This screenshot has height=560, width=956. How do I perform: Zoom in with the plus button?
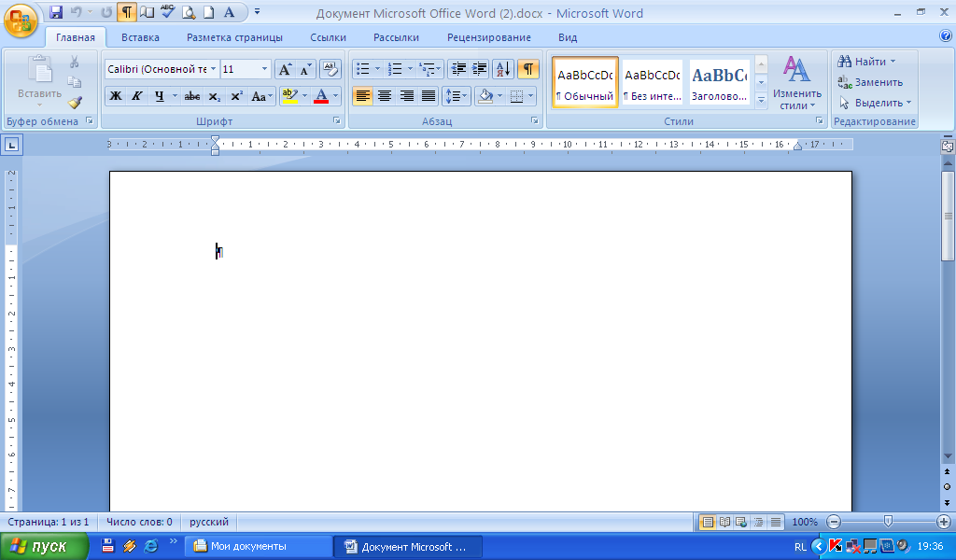(x=944, y=523)
